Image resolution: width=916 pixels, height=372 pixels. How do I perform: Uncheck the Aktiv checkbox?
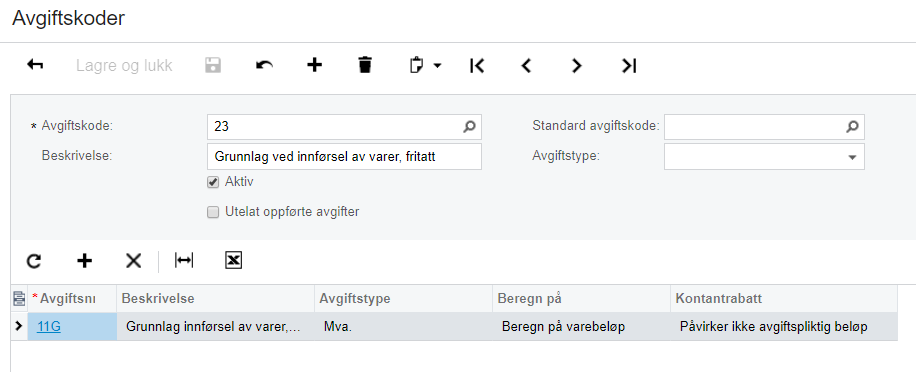(x=213, y=182)
